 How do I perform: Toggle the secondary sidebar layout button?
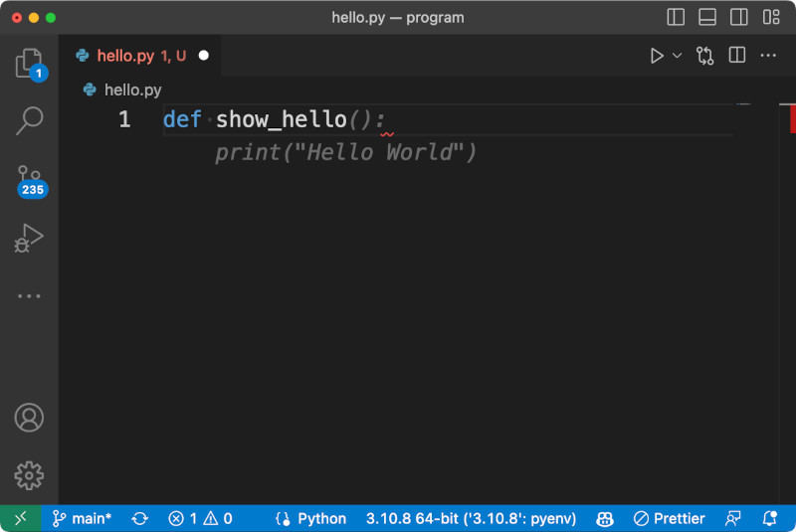click(x=739, y=18)
